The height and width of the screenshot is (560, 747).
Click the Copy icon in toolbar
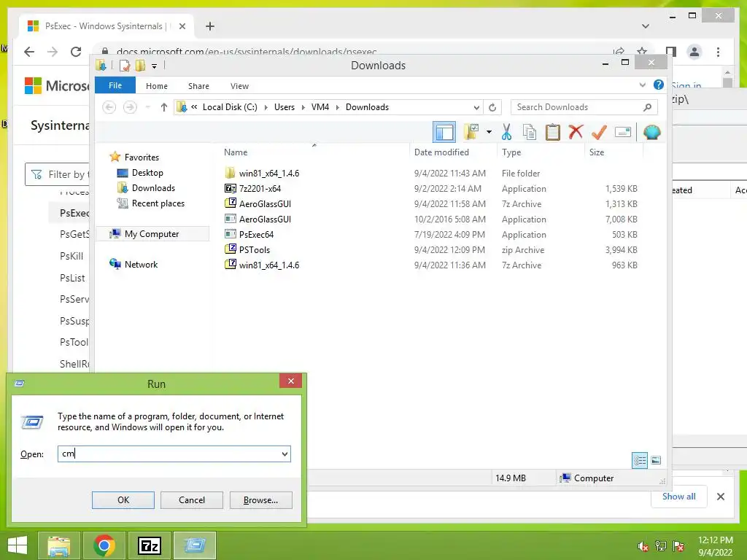(530, 132)
